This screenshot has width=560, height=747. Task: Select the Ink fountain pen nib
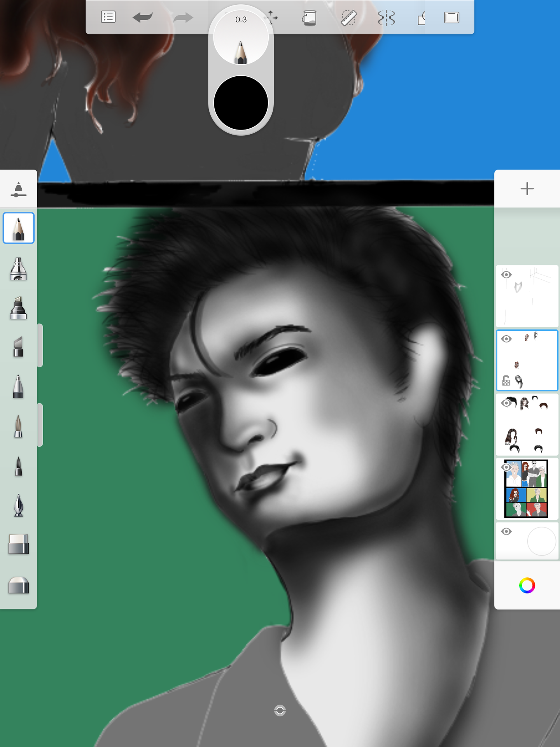pos(18,505)
